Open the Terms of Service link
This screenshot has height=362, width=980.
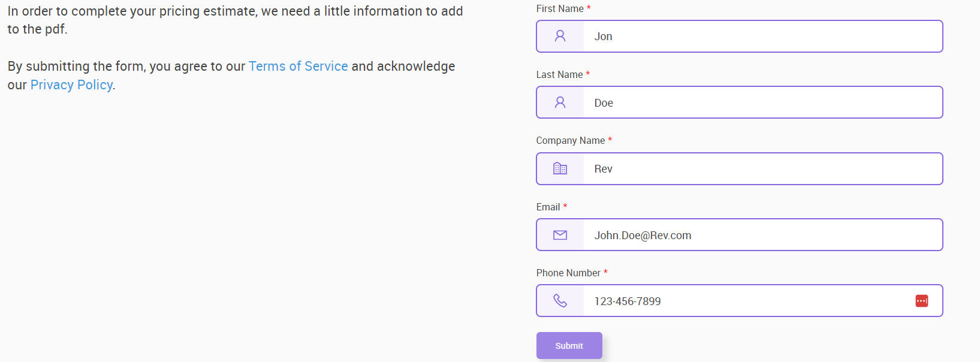(298, 66)
